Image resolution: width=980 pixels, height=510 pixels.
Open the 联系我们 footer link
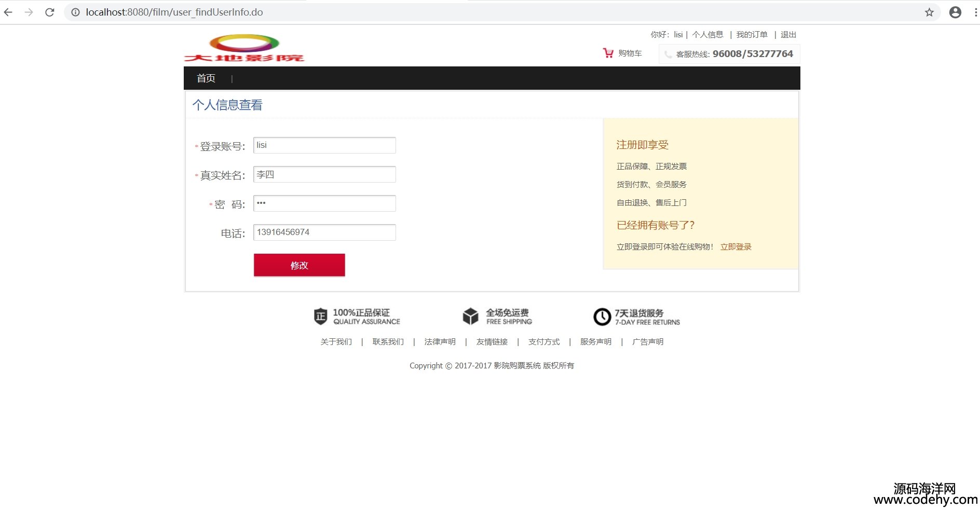[x=388, y=342]
